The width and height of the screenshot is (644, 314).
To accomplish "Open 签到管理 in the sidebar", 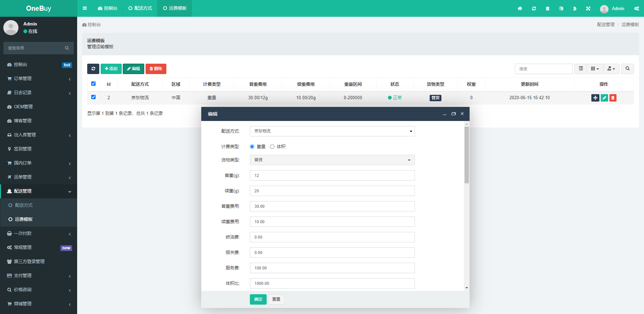I will [39, 149].
